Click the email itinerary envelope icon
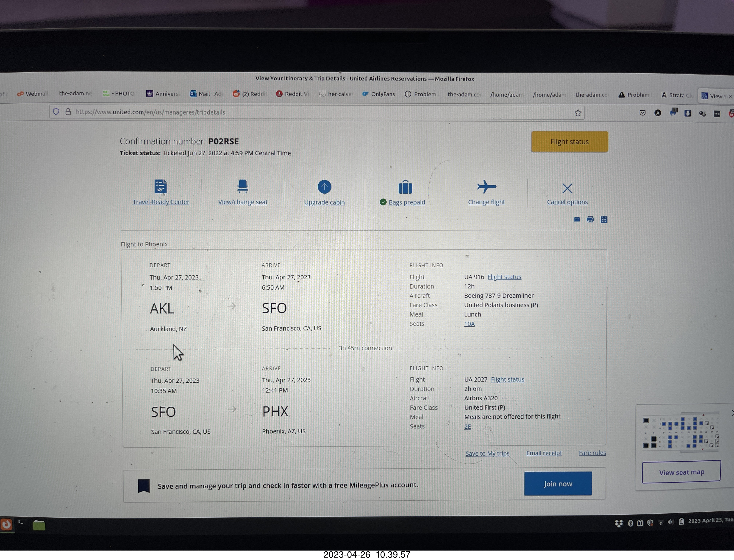 (577, 219)
